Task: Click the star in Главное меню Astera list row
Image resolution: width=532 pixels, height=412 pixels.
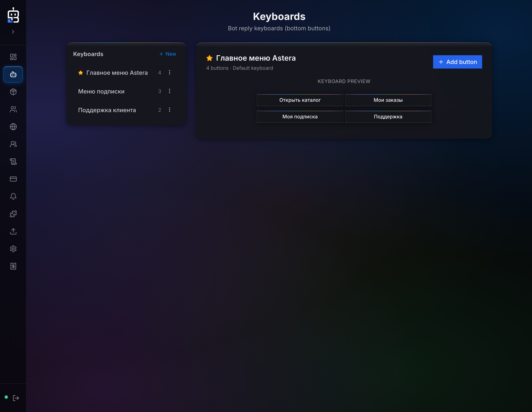Action: pyautogui.click(x=81, y=73)
